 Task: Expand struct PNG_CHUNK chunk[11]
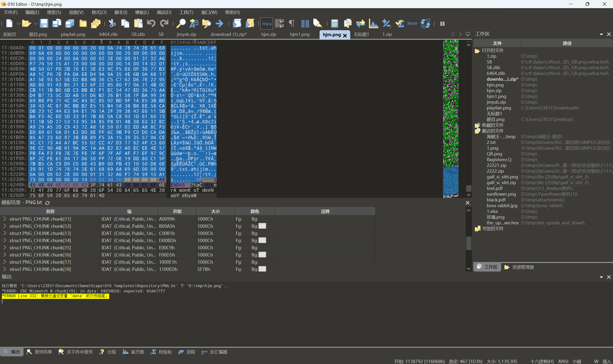(4, 219)
